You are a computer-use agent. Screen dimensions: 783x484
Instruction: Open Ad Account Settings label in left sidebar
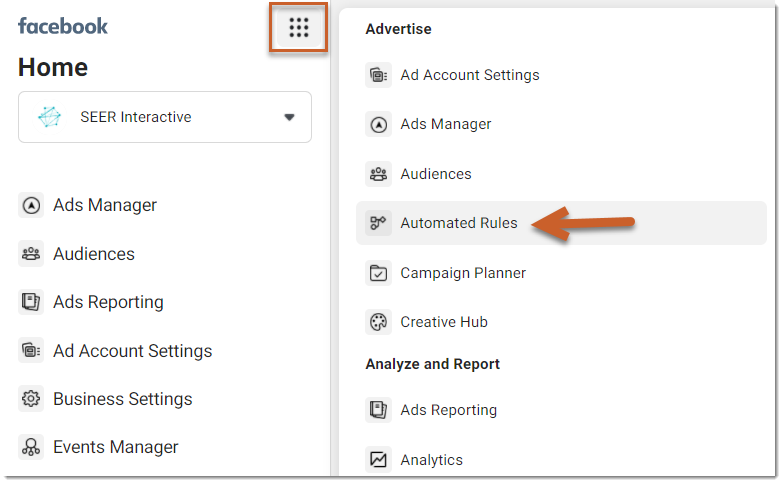[x=133, y=351]
